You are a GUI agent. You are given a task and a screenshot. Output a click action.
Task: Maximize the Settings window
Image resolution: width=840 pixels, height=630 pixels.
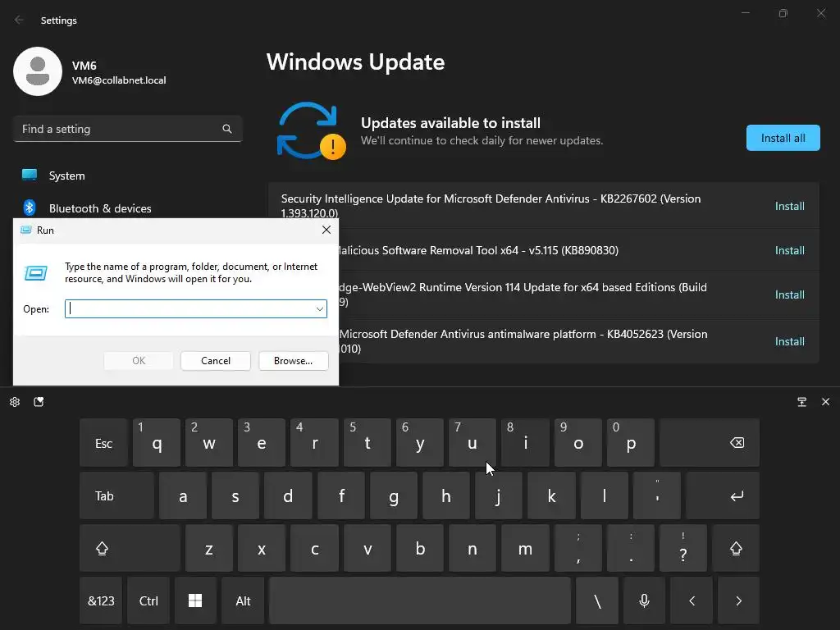coord(783,13)
